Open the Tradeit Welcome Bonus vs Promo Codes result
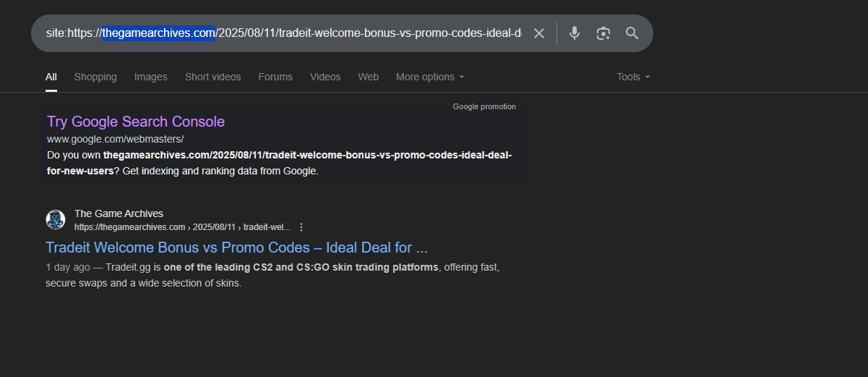 pos(236,247)
